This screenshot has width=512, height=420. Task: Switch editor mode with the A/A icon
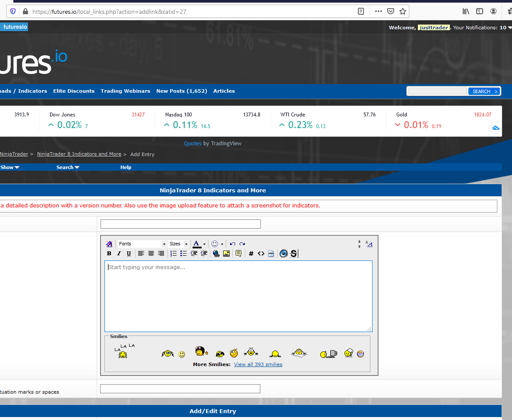369,244
